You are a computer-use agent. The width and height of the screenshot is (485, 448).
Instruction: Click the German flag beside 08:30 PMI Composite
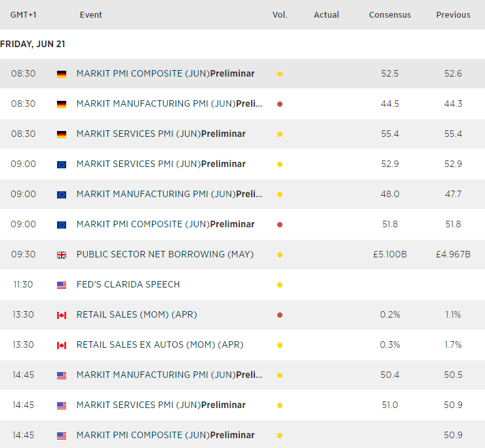pos(62,74)
